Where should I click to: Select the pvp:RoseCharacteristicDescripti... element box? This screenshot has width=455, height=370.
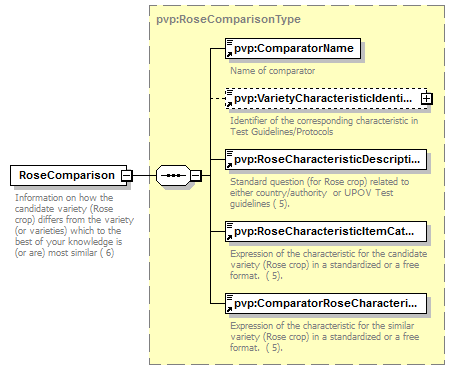[x=326, y=160]
